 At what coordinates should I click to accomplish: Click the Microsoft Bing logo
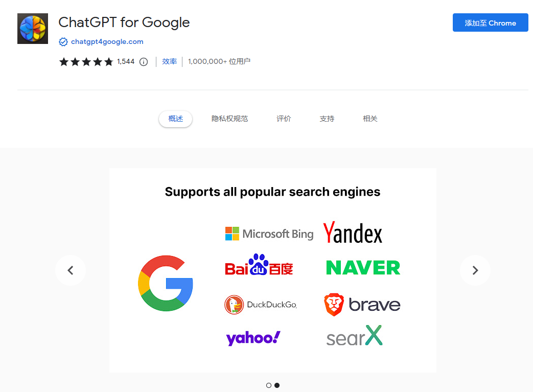[269, 233]
